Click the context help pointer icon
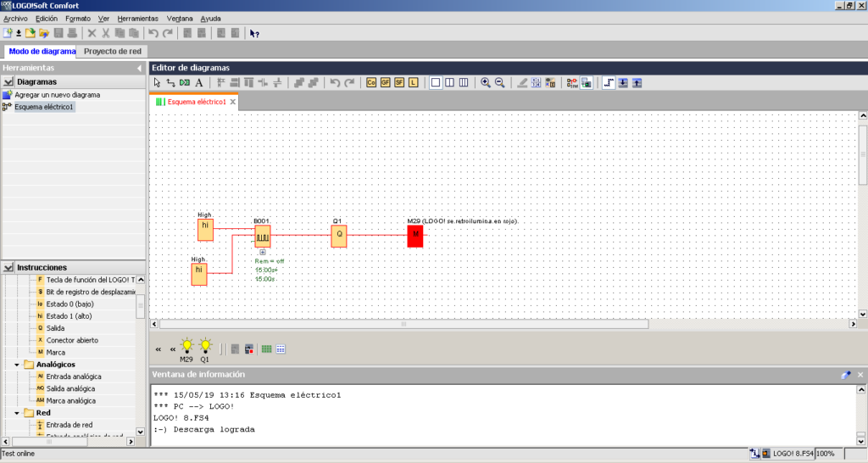Viewport: 868px width, 463px height. coord(254,34)
